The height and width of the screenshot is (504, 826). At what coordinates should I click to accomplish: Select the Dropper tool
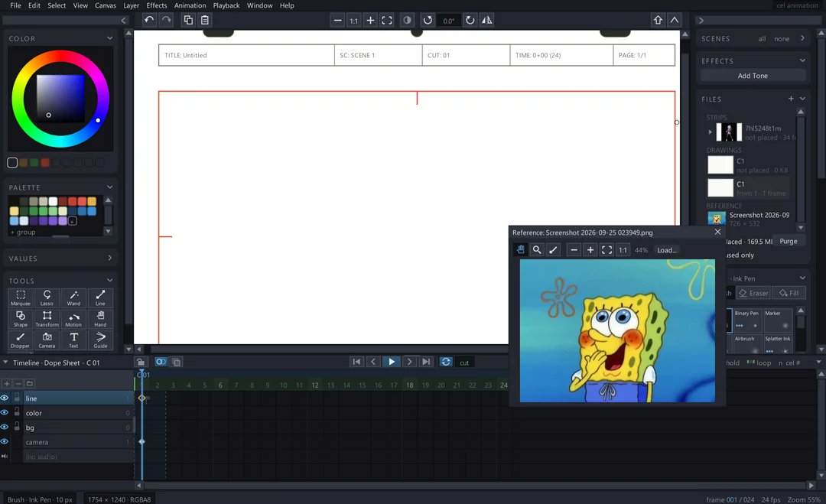(x=21, y=340)
